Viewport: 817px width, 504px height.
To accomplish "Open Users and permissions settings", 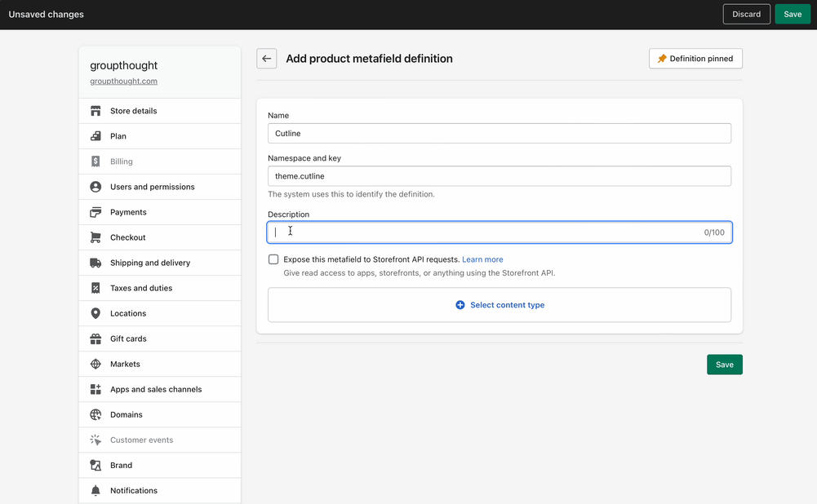I will 152,187.
